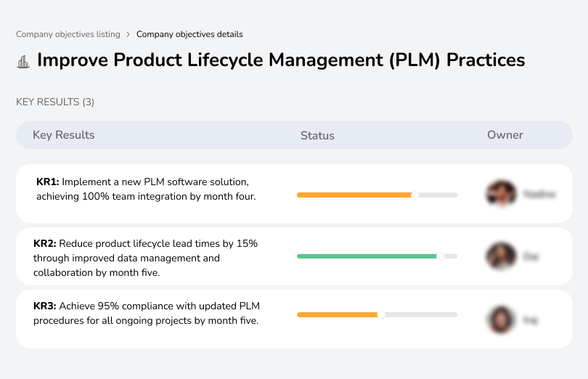Image resolution: width=588 pixels, height=379 pixels.
Task: Click the Owner column header
Action: [x=505, y=135]
